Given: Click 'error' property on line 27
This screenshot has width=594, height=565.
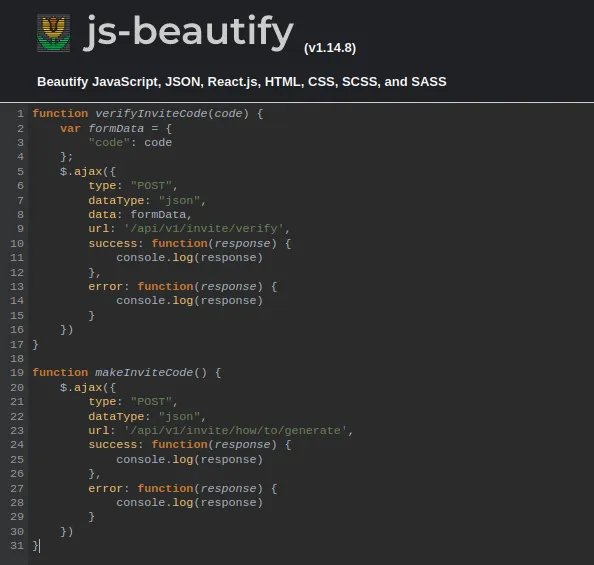Looking at the screenshot, I should coord(105,488).
